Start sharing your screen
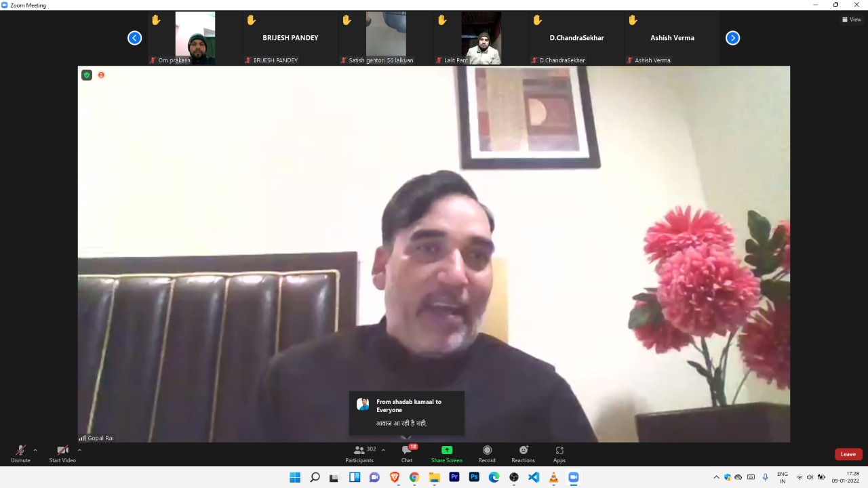Viewport: 868px width, 488px height. coord(446,453)
